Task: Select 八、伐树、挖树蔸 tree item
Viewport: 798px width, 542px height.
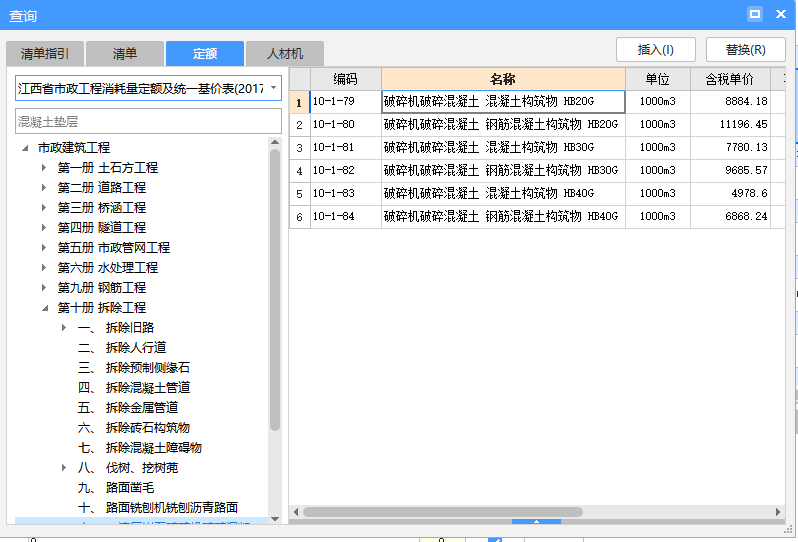Action: [128, 468]
